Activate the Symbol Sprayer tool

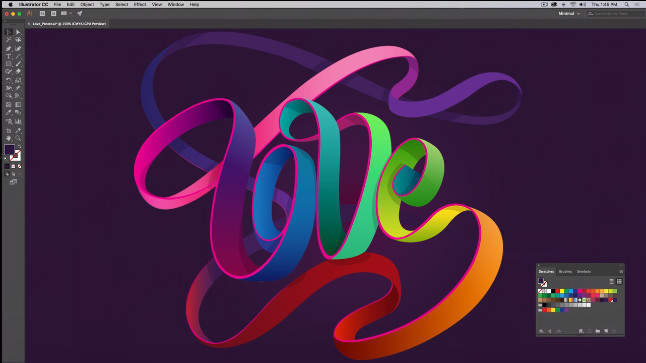coord(8,122)
